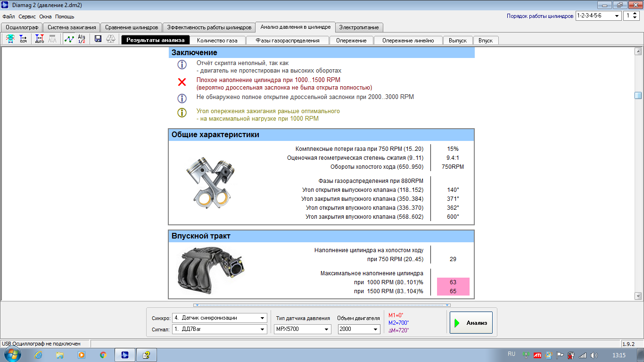
Task: Click the volume speaker tray icon
Action: click(x=594, y=355)
